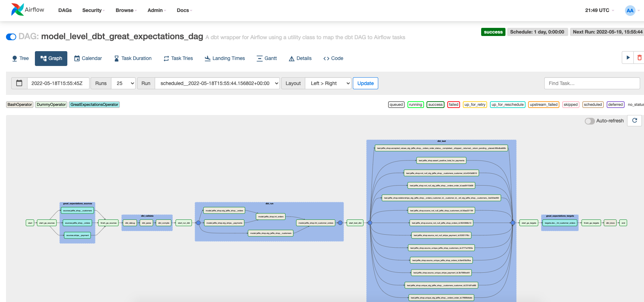This screenshot has height=302, width=644.
Task: Expand the Browse menu
Action: (126, 10)
